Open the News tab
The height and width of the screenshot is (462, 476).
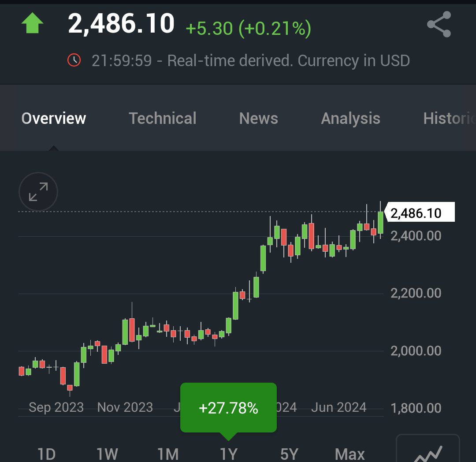click(x=258, y=118)
